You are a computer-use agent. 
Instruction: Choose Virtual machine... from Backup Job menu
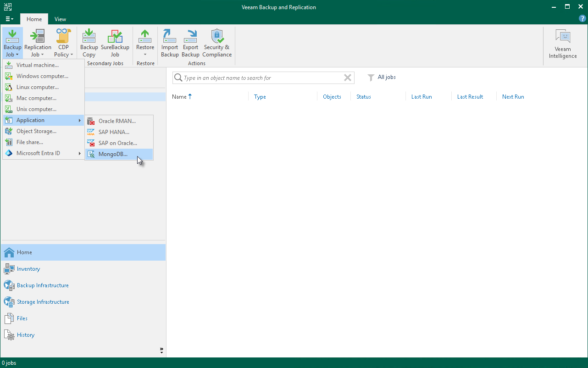click(x=44, y=65)
